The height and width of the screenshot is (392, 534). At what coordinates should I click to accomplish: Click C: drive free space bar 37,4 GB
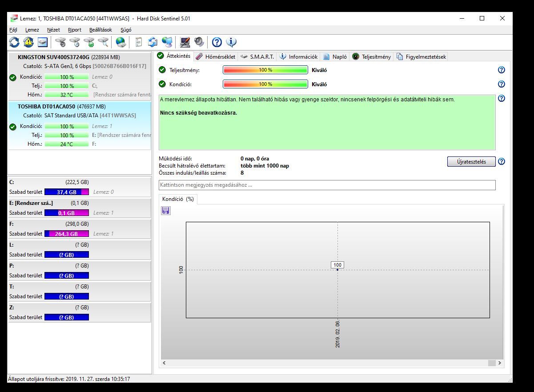[x=67, y=192]
